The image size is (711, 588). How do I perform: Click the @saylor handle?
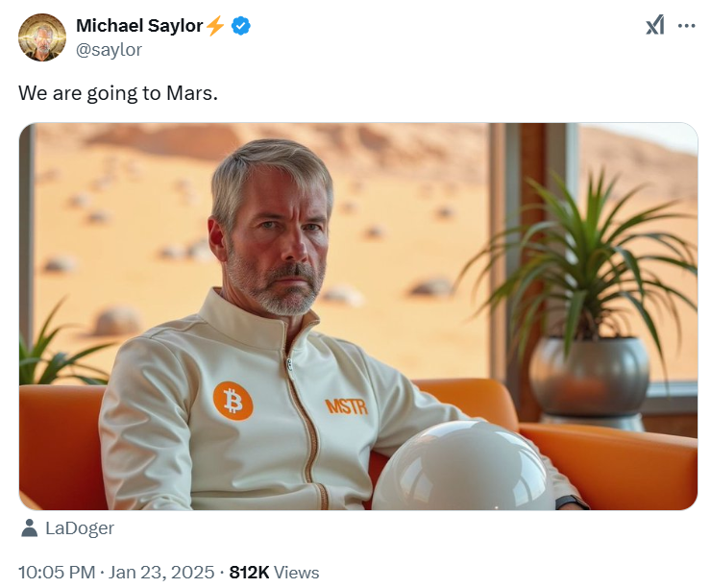(109, 50)
